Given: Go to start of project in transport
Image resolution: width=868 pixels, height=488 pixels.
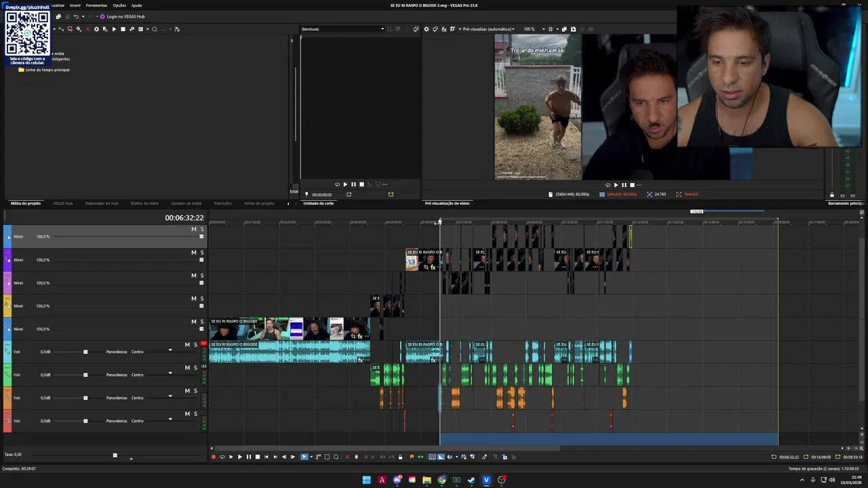Looking at the screenshot, I should pyautogui.click(x=267, y=457).
